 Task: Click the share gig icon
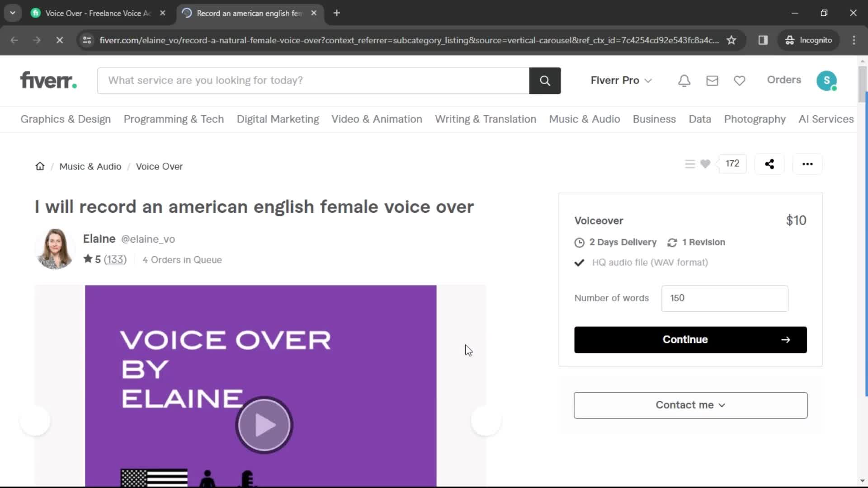[x=769, y=164]
